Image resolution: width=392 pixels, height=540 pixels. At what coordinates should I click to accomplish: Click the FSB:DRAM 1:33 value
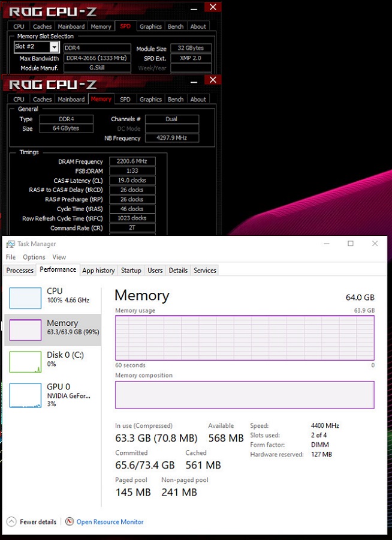[132, 171]
